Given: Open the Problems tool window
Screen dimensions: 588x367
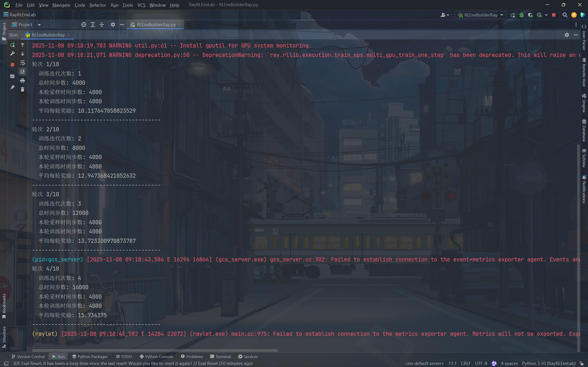Looking at the screenshot, I should 192,357.
